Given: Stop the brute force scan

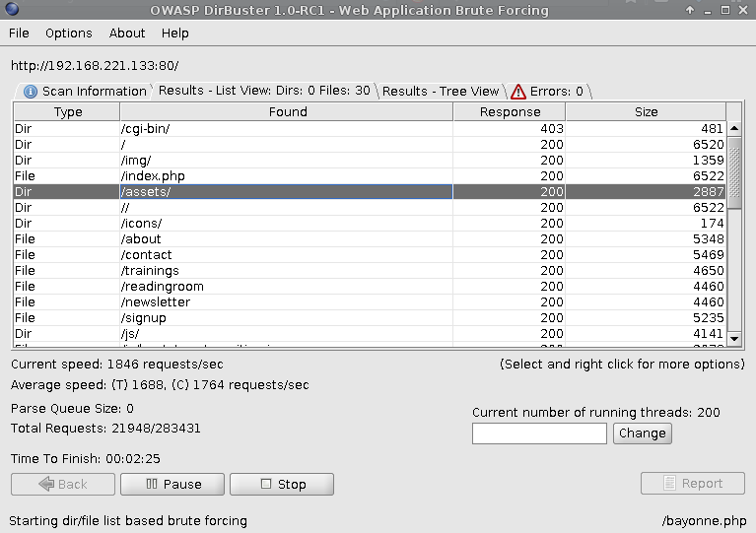Looking at the screenshot, I should click(x=282, y=485).
